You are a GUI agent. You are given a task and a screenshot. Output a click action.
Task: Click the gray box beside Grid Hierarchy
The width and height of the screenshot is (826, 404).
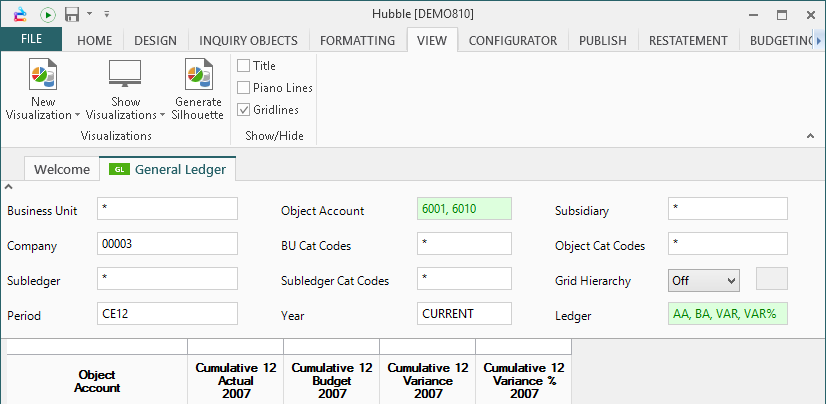(x=772, y=280)
